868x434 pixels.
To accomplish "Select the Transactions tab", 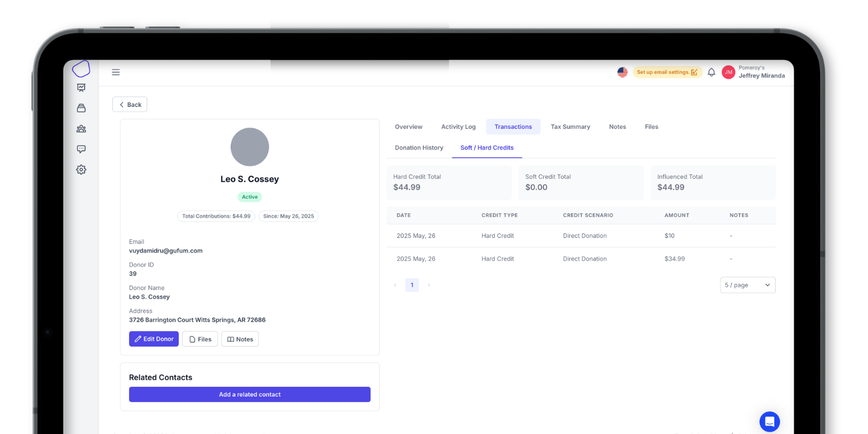I will click(x=513, y=127).
